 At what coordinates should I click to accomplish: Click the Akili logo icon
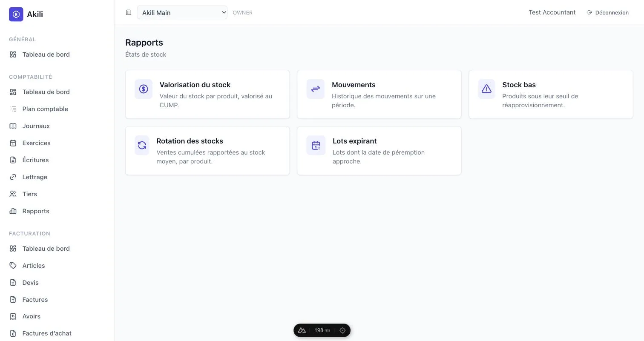pos(16,14)
